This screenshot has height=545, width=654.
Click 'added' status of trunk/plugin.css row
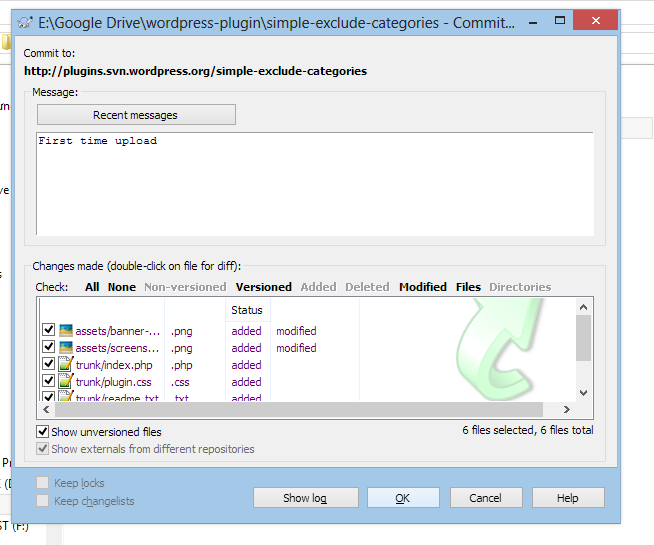247,382
